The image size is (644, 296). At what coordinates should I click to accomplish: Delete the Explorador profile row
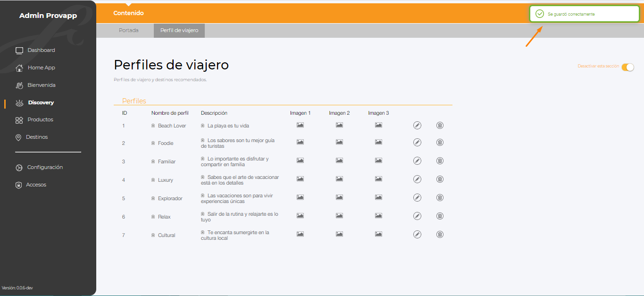440,198
